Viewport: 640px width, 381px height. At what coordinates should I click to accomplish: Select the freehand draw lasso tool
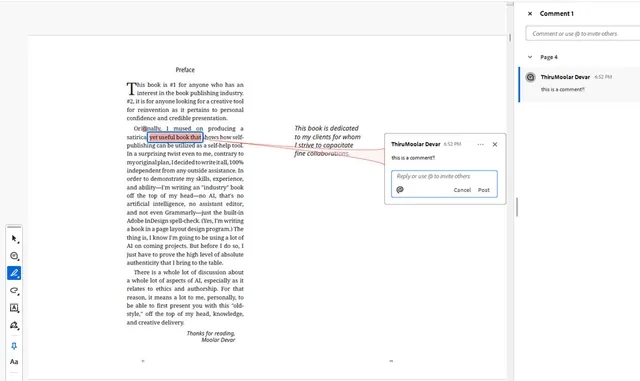click(x=14, y=290)
